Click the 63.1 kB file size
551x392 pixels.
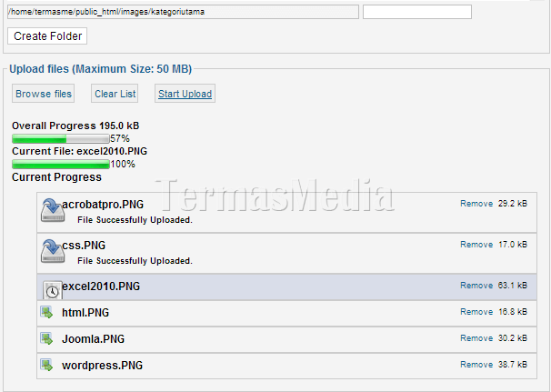pyautogui.click(x=512, y=285)
